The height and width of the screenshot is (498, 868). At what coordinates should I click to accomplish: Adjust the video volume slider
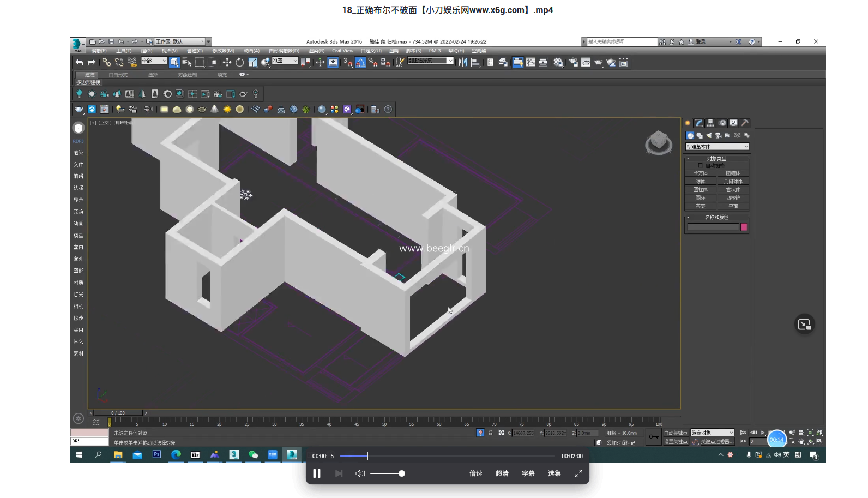pyautogui.click(x=388, y=473)
